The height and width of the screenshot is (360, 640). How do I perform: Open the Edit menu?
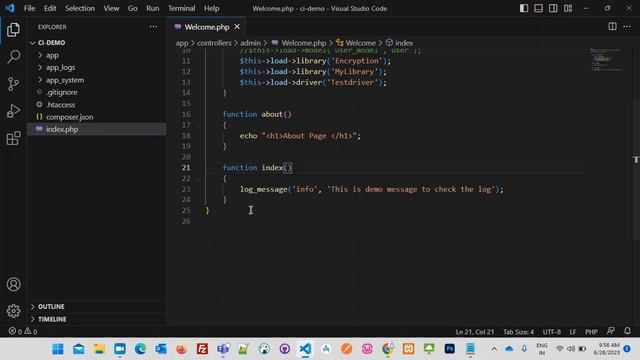(x=50, y=8)
